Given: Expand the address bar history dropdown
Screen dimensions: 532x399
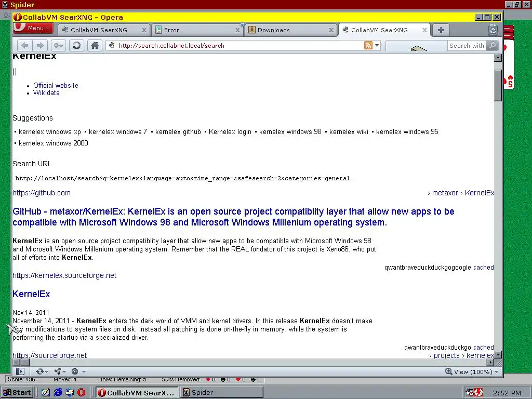Looking at the screenshot, I should tap(377, 46).
